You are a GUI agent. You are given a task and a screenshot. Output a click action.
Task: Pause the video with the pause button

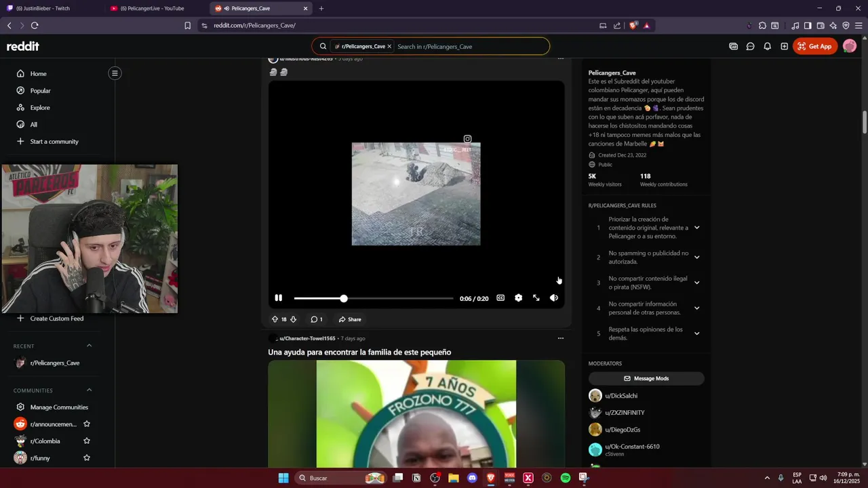click(278, 298)
